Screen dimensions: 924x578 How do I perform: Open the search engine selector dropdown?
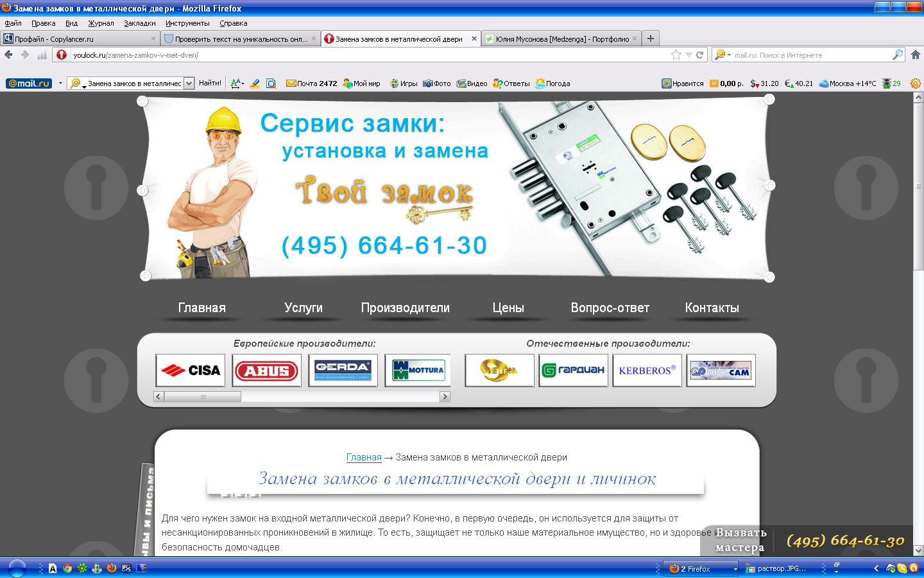pyautogui.click(x=723, y=55)
